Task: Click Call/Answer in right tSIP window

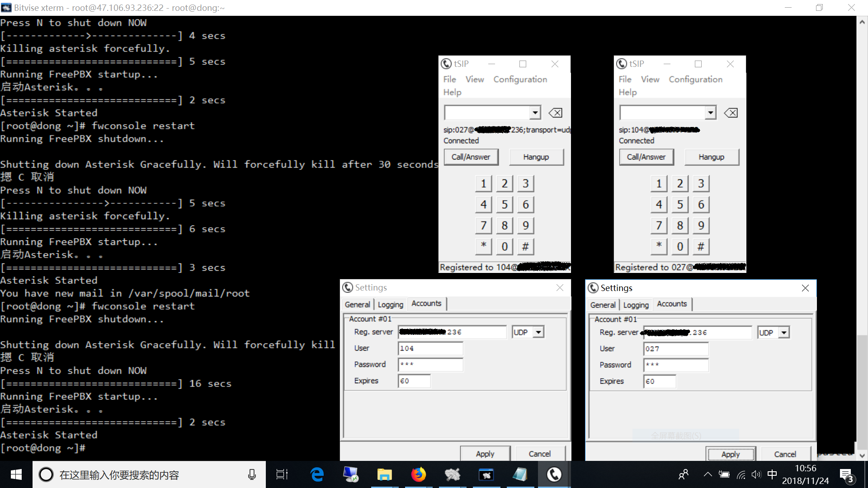Action: 646,157
